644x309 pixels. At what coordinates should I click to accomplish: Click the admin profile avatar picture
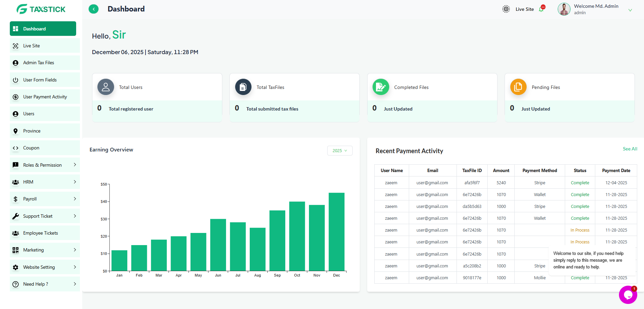564,9
